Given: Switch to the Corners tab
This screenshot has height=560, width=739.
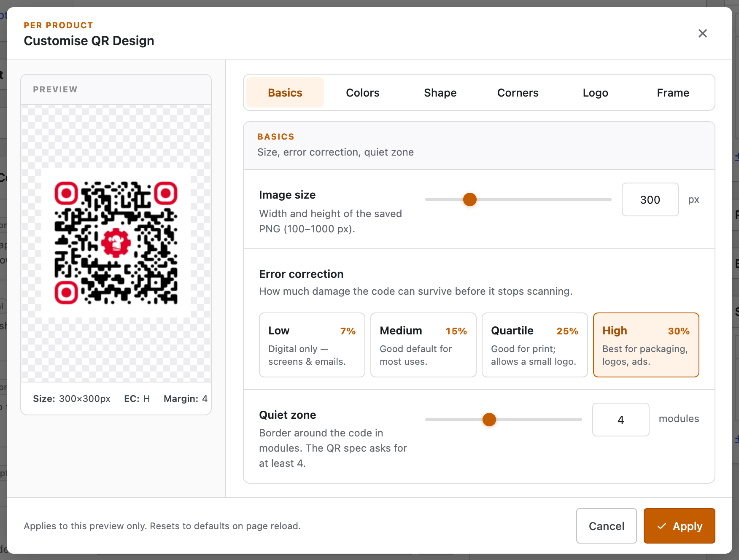Looking at the screenshot, I should click(x=518, y=92).
